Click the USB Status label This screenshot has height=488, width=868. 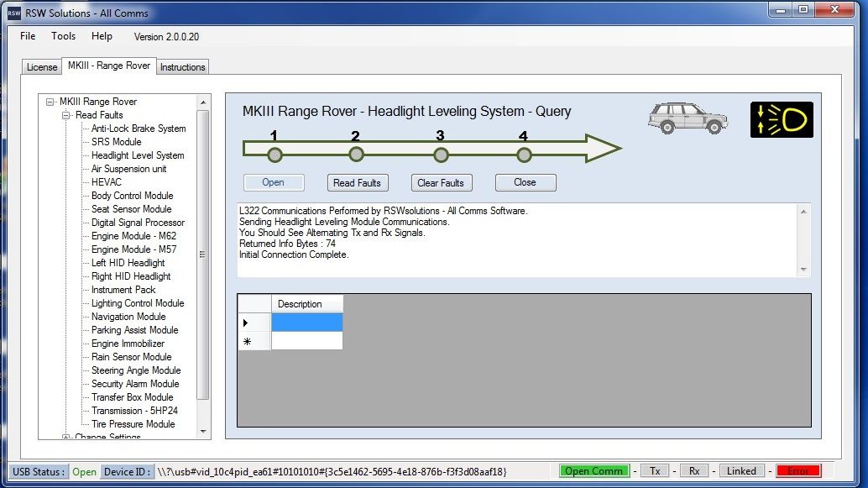click(39, 472)
